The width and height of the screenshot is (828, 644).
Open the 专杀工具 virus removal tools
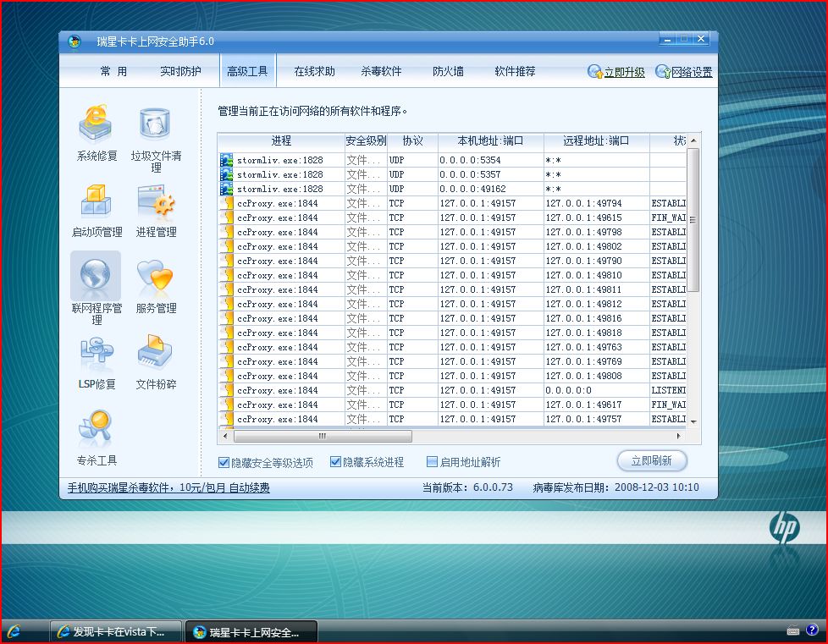96,438
